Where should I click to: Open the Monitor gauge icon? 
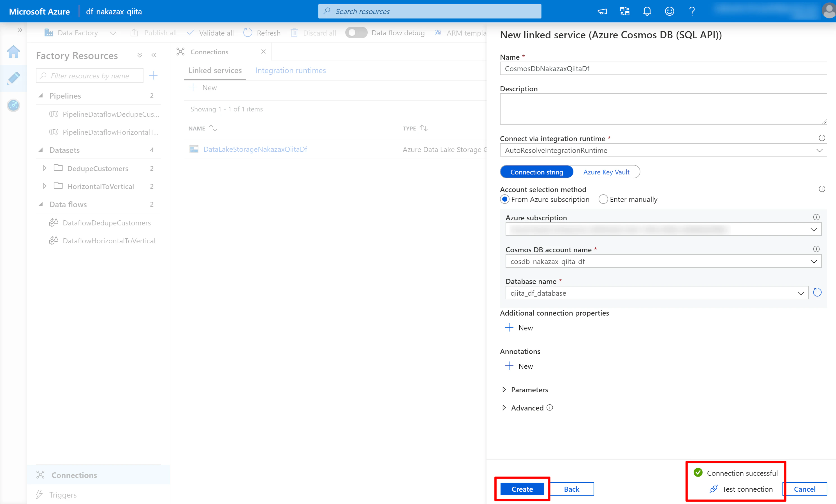pyautogui.click(x=13, y=105)
